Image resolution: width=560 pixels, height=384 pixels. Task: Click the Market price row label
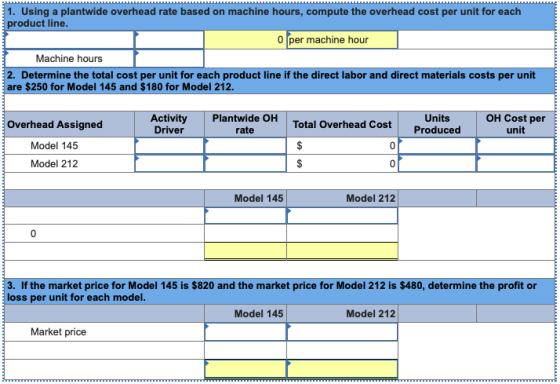(104, 332)
